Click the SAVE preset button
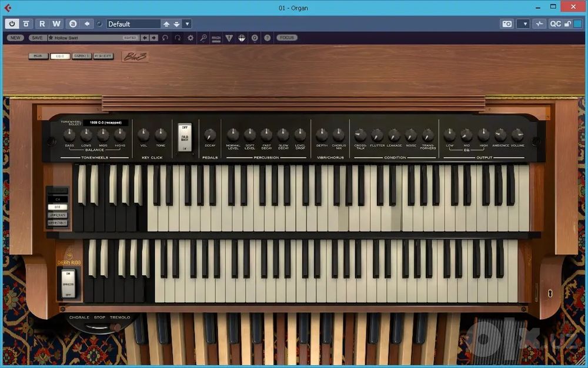Image resolution: width=588 pixels, height=368 pixels. tap(36, 38)
